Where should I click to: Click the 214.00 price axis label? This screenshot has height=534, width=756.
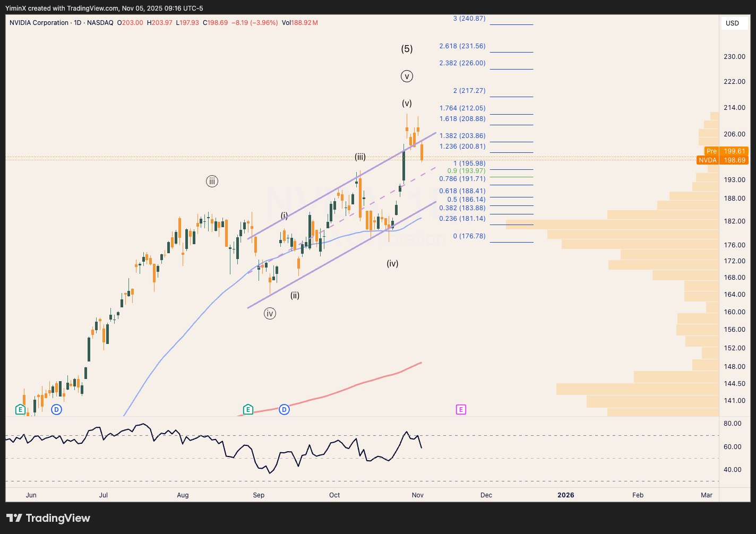coord(735,108)
